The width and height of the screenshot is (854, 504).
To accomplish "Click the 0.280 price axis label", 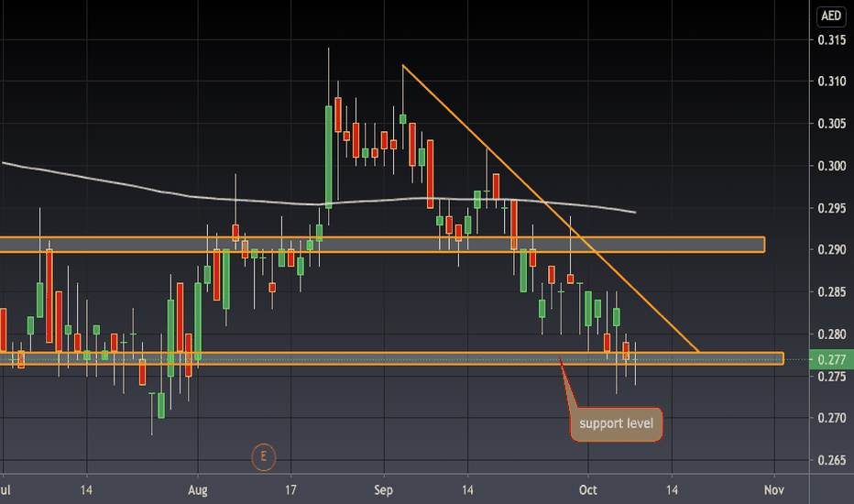I will coord(832,334).
